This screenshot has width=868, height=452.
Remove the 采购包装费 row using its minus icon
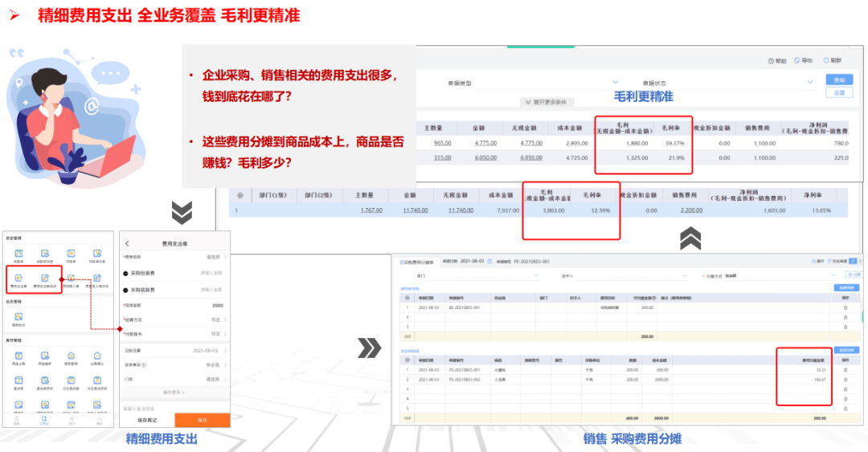tap(126, 273)
